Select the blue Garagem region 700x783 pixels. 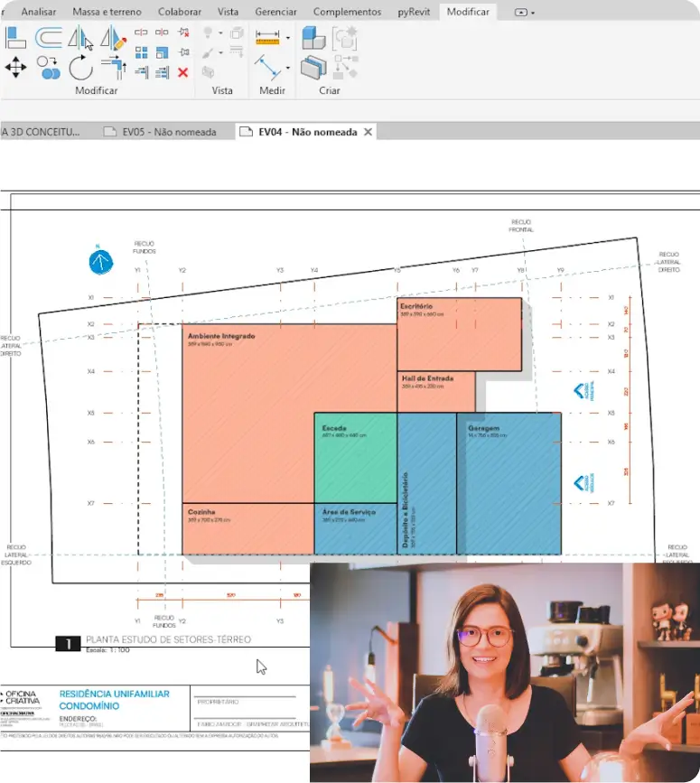click(509, 483)
